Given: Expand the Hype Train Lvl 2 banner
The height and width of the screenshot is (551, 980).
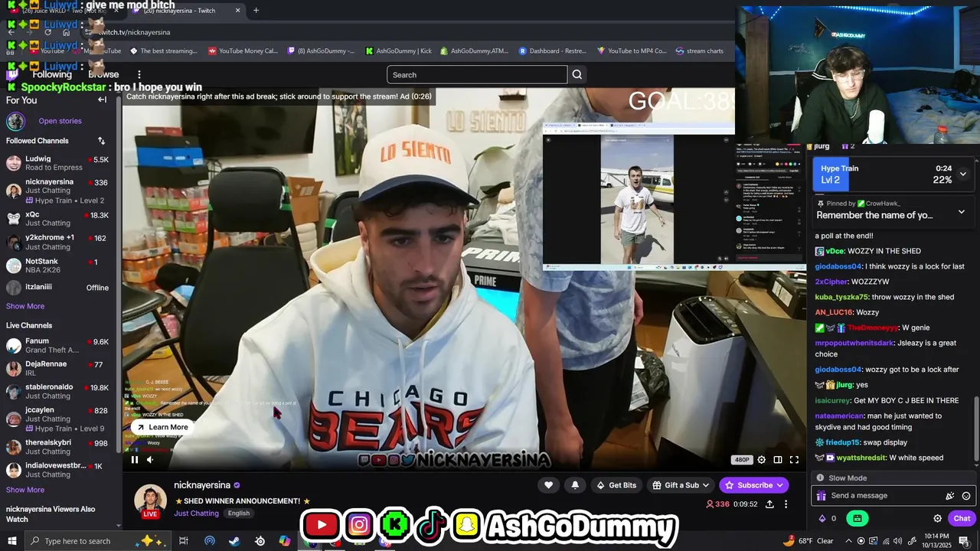Looking at the screenshot, I should 962,174.
